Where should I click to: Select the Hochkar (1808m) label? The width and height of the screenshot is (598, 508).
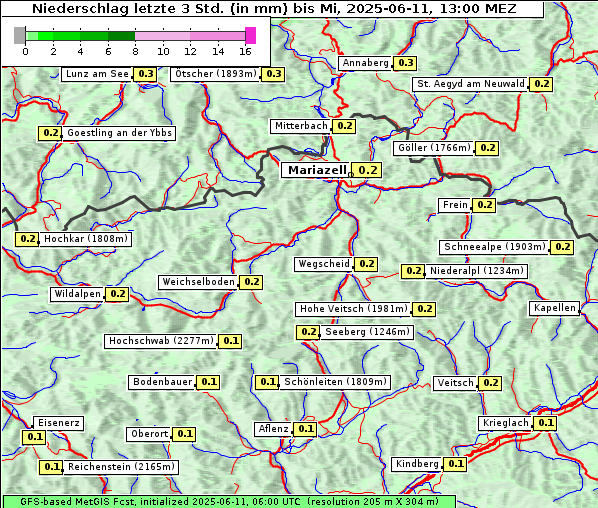[x=85, y=239]
